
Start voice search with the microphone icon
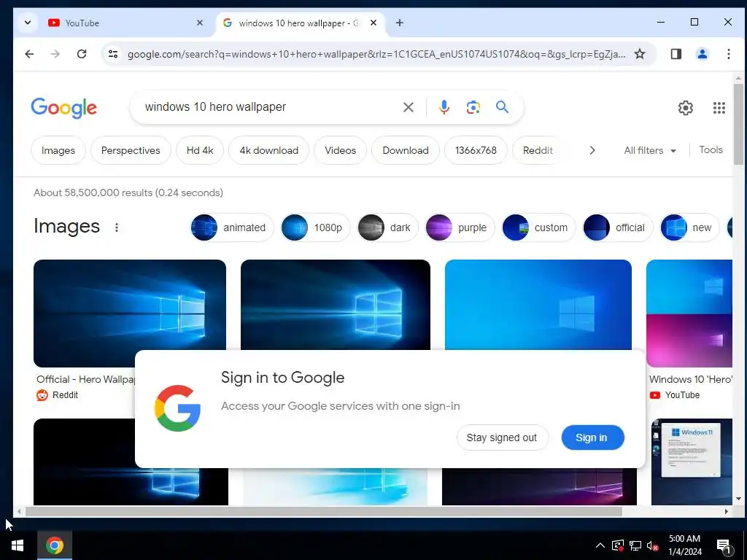tap(444, 107)
